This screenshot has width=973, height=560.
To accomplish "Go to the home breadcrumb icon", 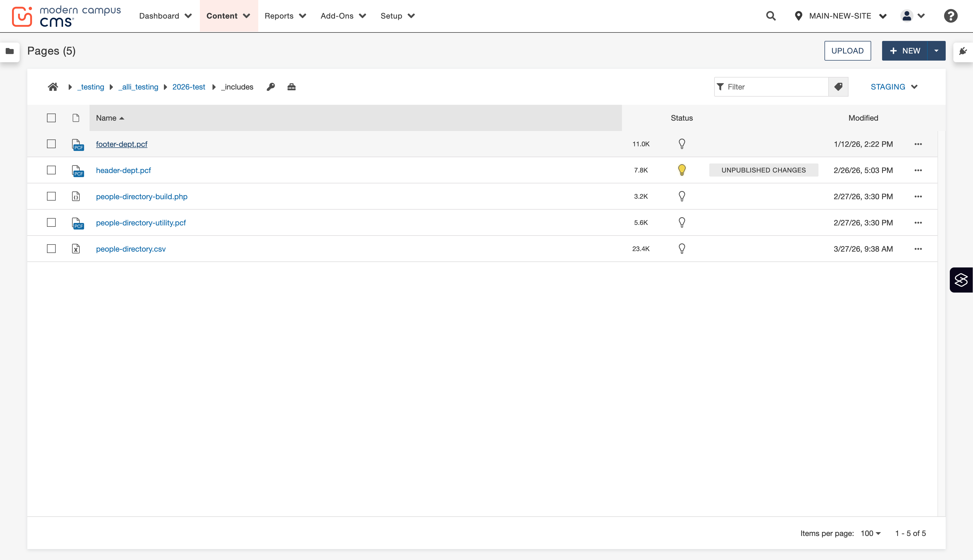I will [53, 87].
